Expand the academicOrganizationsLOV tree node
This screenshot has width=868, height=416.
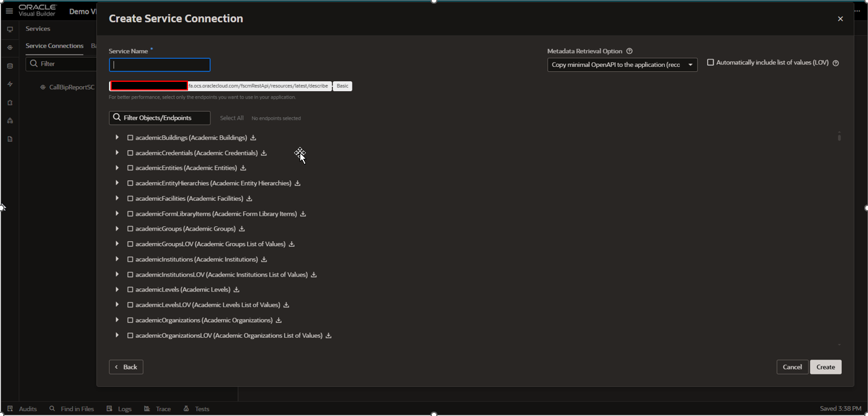click(117, 335)
